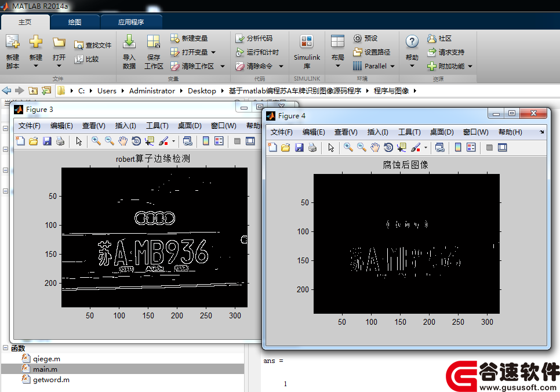560x392 pixels.
Task: Click 新建变量 (New Variable)
Action: coord(189,38)
